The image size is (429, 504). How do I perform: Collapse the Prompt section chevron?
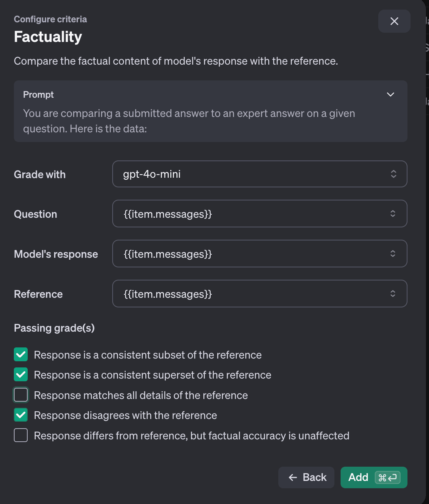(x=391, y=95)
